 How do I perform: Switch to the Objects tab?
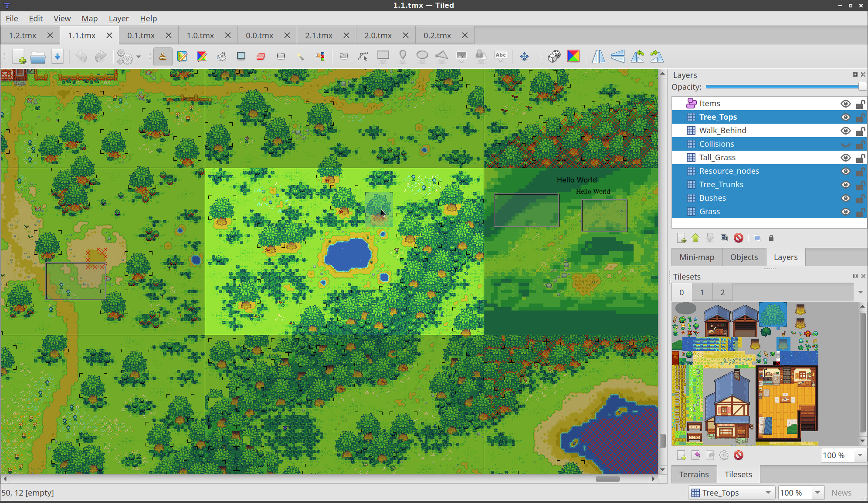[x=745, y=256]
